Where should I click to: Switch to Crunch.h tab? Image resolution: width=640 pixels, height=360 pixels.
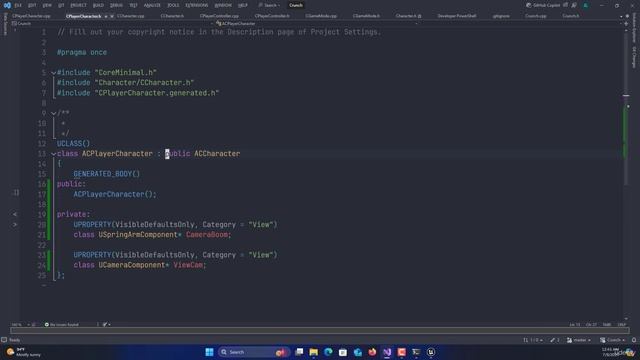tap(571, 16)
